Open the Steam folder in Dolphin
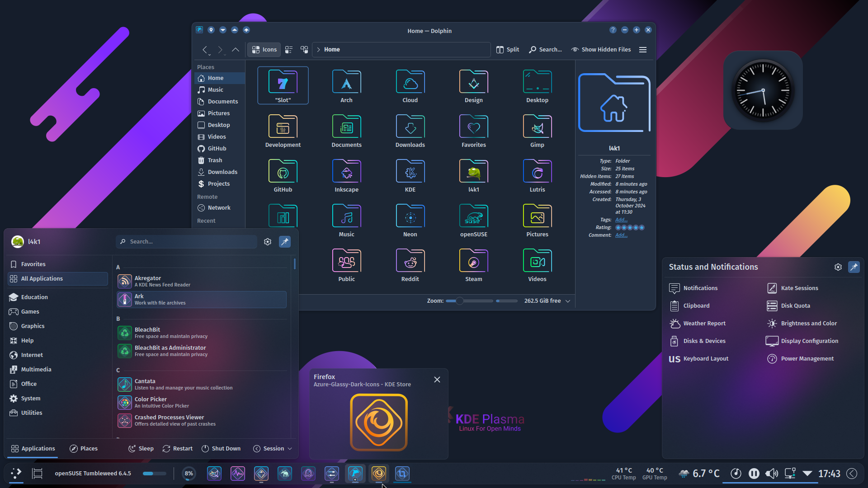868x488 pixels. [473, 265]
